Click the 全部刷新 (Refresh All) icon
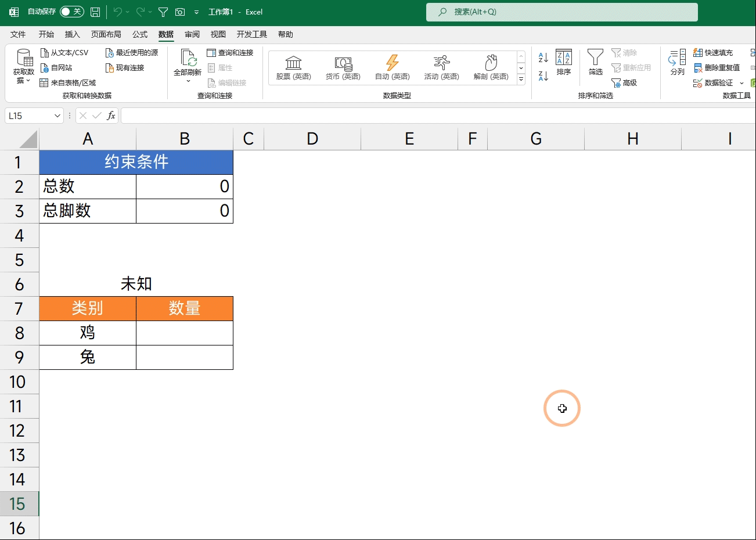Viewport: 756px width, 540px height. click(188, 58)
